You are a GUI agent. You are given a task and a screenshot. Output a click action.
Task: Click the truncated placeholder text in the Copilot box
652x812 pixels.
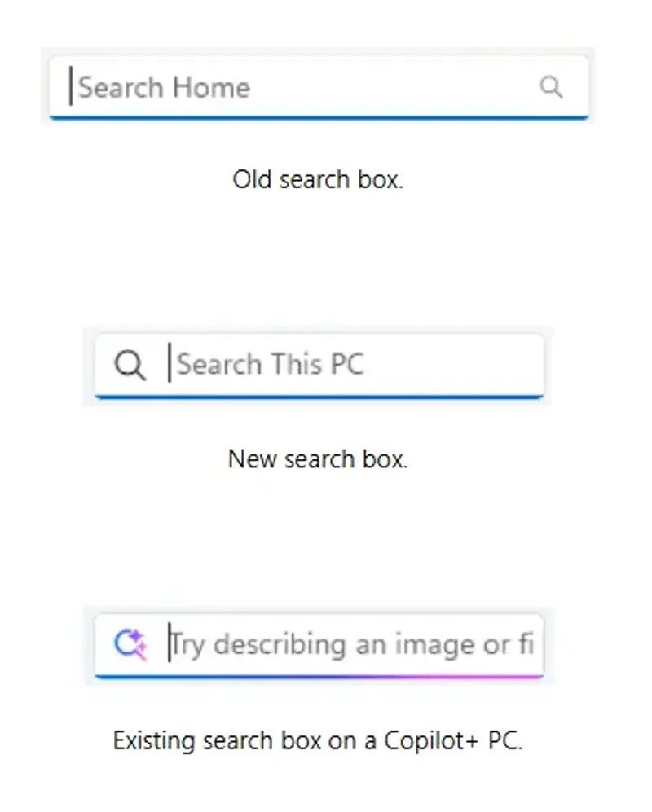pyautogui.click(x=350, y=644)
